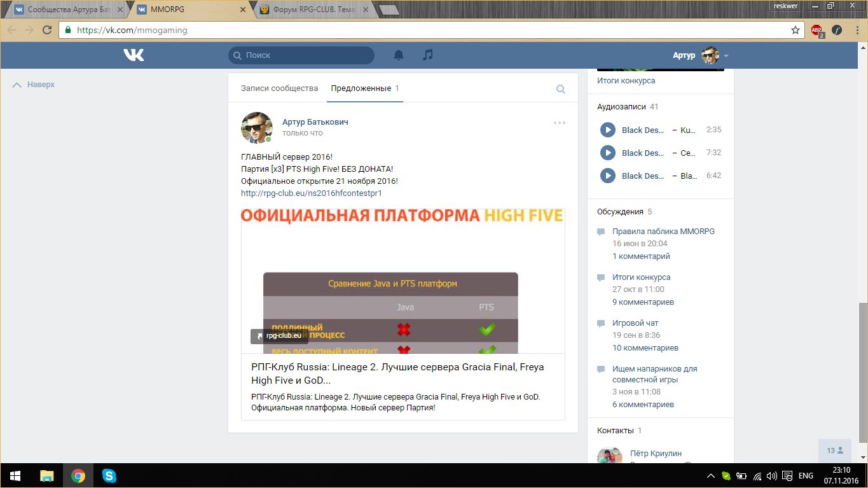This screenshot has width=868, height=488.
Task: Click the wall search magnifier icon
Action: point(560,89)
